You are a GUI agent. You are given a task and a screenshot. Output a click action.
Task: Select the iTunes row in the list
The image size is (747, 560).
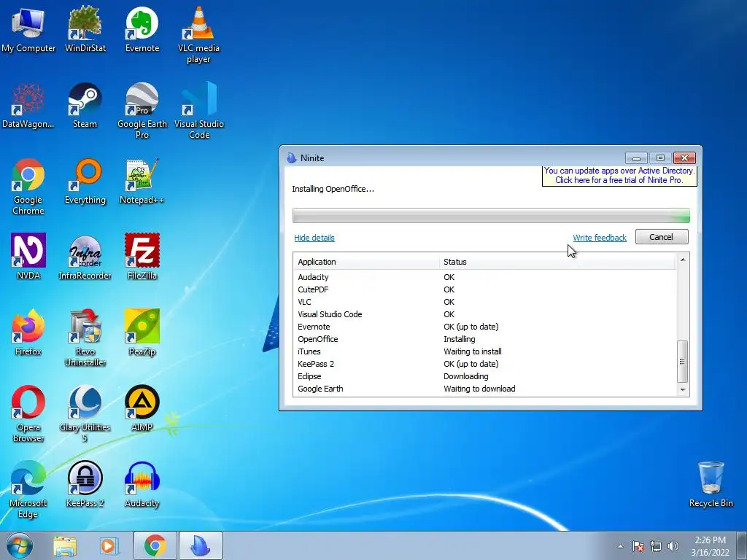click(x=484, y=351)
